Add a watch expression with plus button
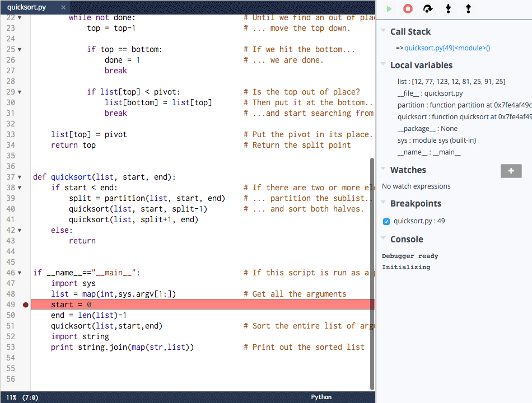 tap(511, 171)
